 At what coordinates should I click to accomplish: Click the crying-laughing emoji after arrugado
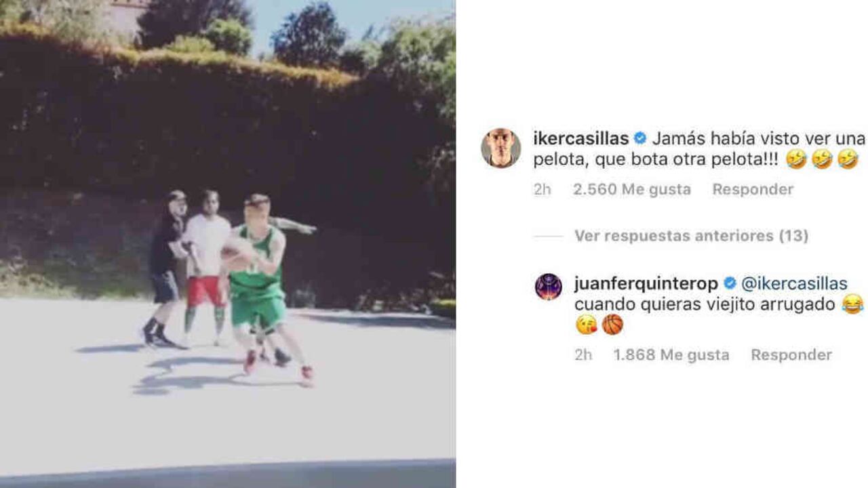pyautogui.click(x=852, y=304)
